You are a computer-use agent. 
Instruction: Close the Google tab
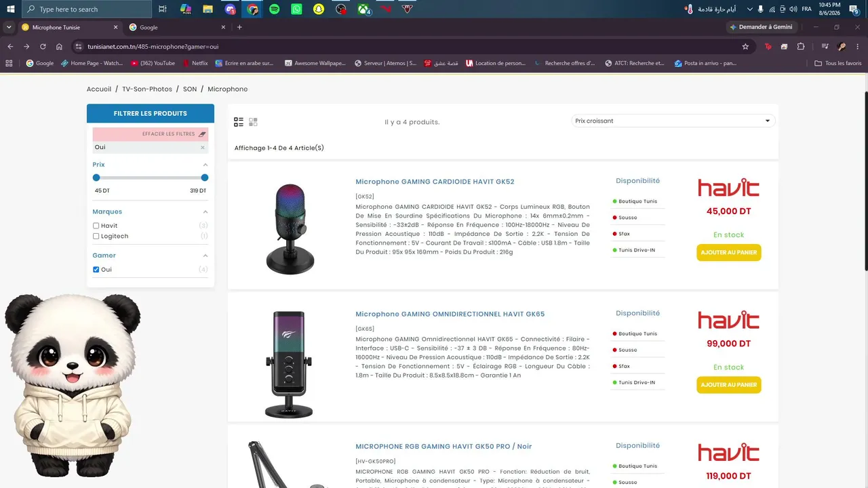[x=224, y=28]
